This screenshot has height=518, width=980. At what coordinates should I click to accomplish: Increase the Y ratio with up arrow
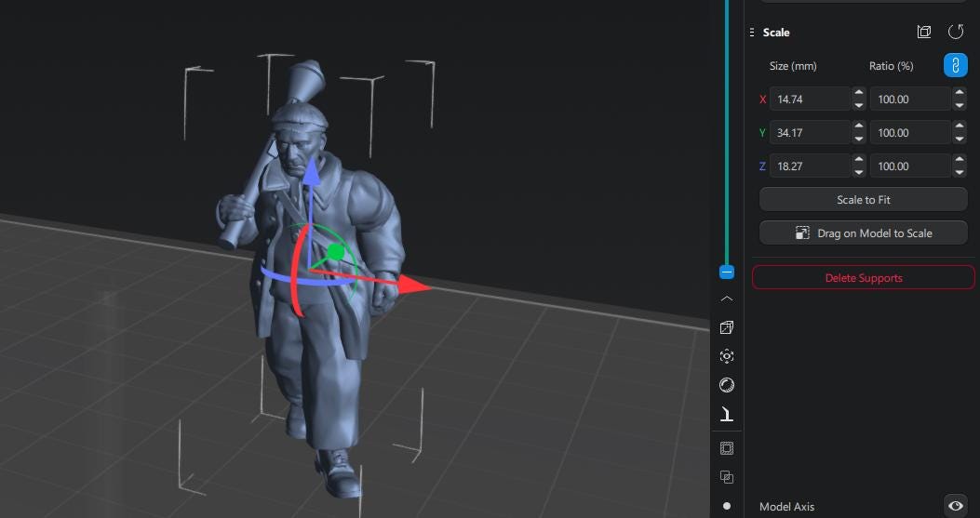tap(960, 126)
